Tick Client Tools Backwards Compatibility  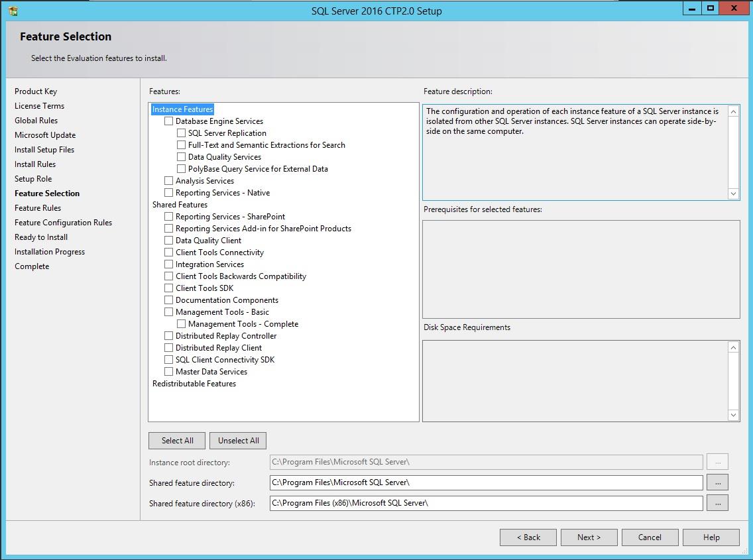click(x=168, y=276)
